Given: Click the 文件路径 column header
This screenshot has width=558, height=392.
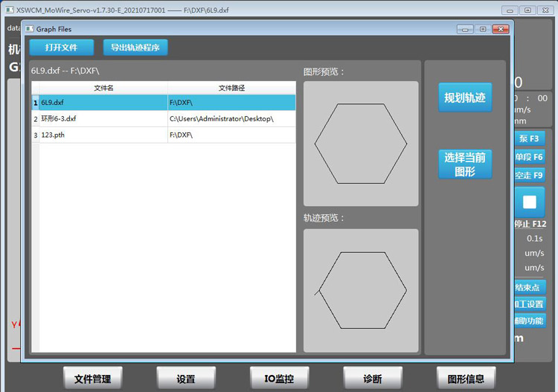Looking at the screenshot, I should click(x=231, y=88).
